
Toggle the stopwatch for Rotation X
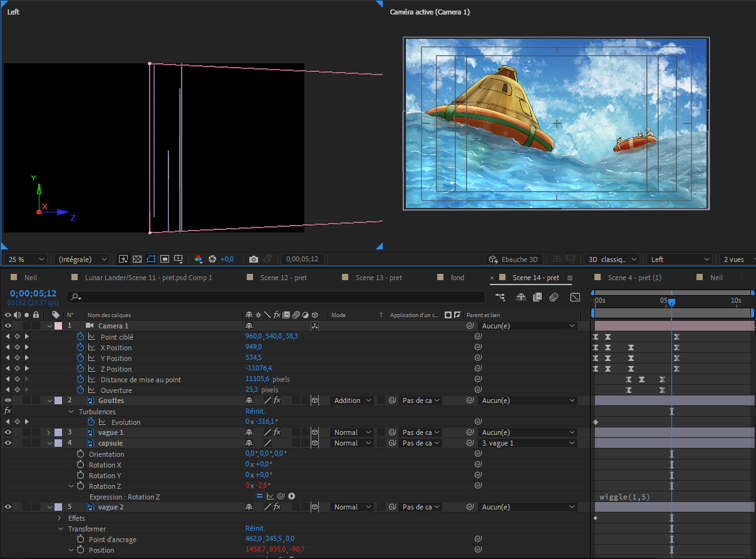(80, 464)
